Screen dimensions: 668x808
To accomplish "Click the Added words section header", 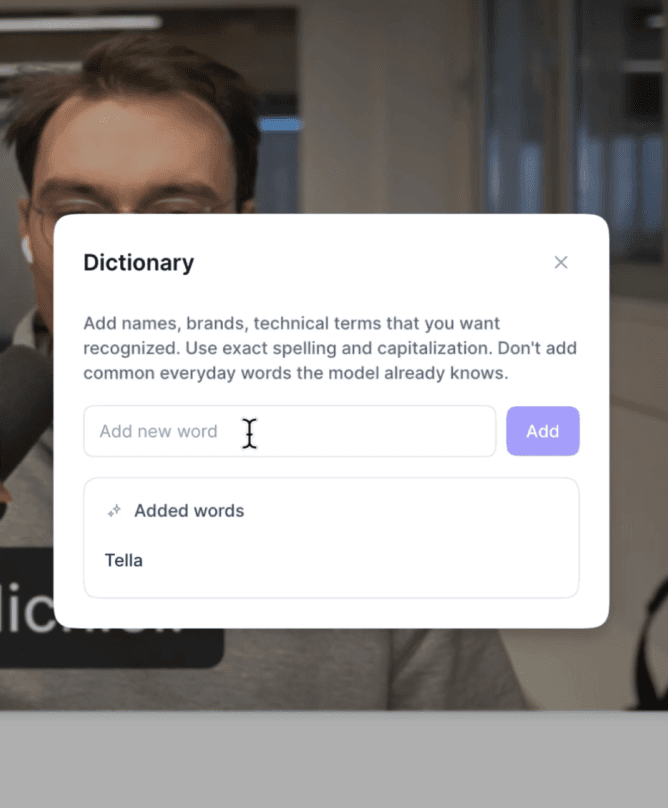I will 189,511.
